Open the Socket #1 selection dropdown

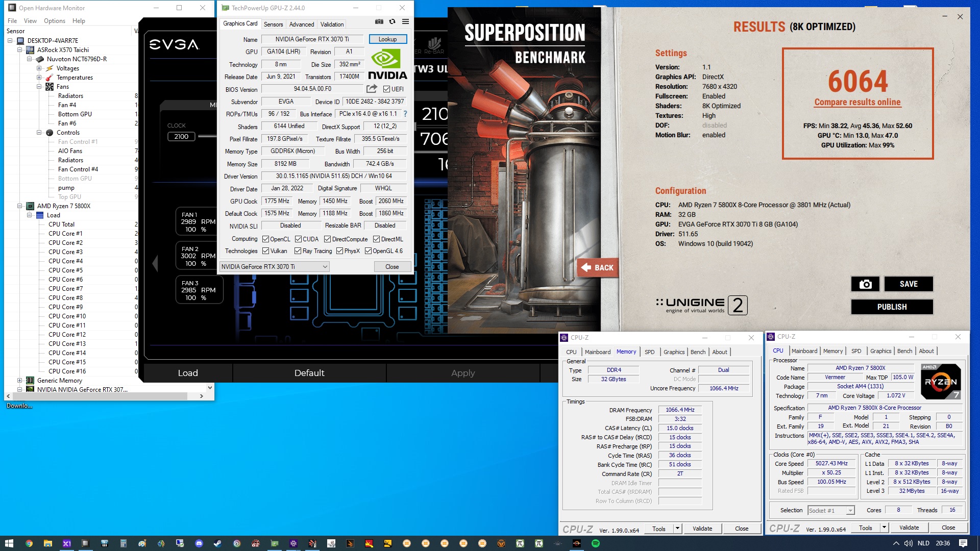click(x=831, y=511)
